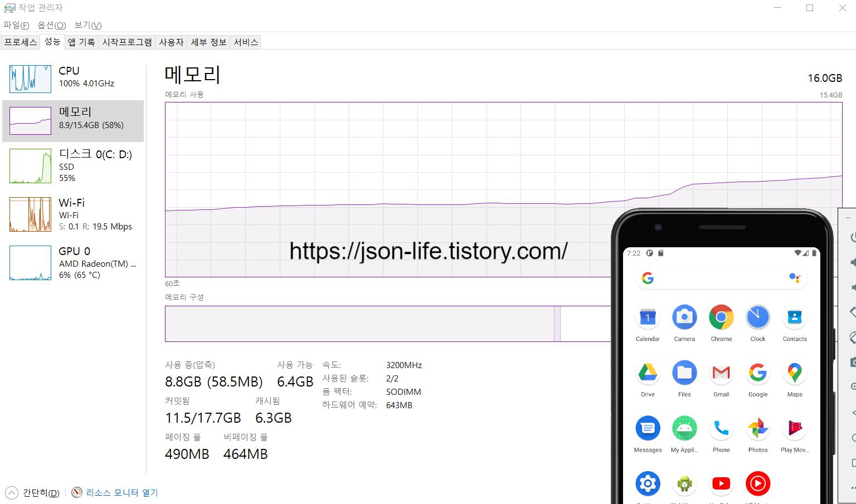Click the 8.8GB (58.5MB) in-use value
The image size is (856, 504).
[214, 381]
